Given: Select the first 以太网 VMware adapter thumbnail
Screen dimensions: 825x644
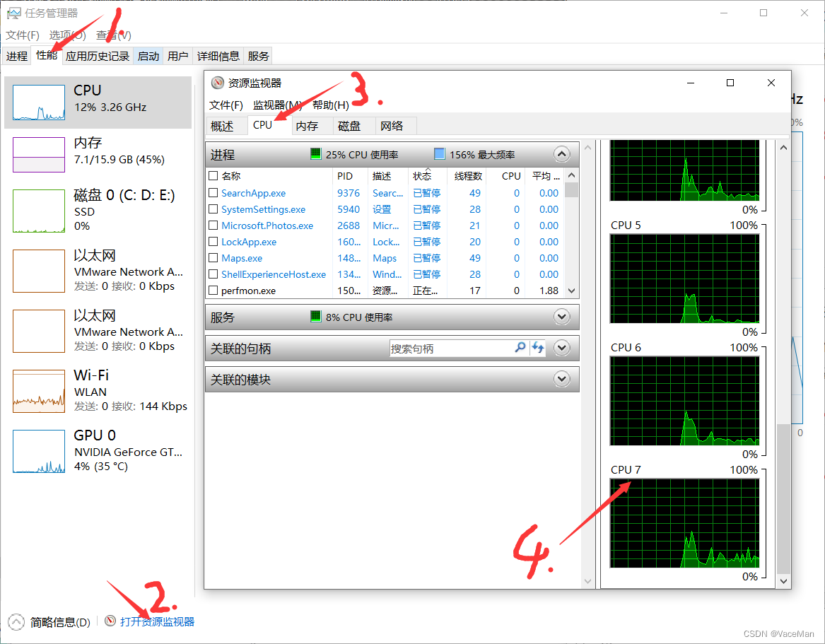Looking at the screenshot, I should (x=39, y=271).
